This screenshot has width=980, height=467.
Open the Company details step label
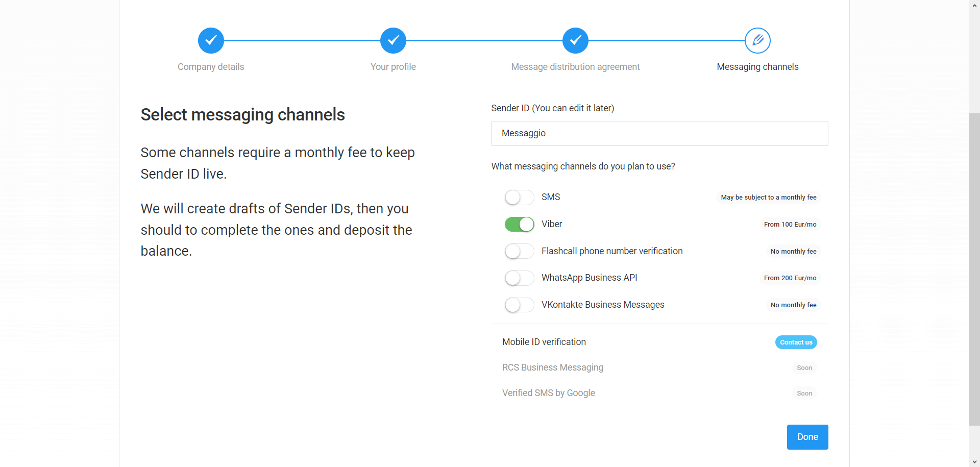211,67
